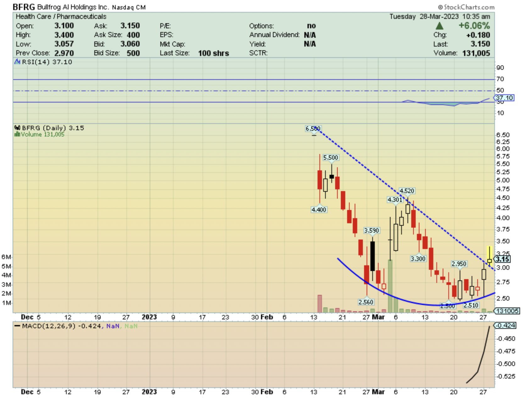The image size is (532, 398).
Task: Click the Bid Size value 500
Action: pos(133,53)
